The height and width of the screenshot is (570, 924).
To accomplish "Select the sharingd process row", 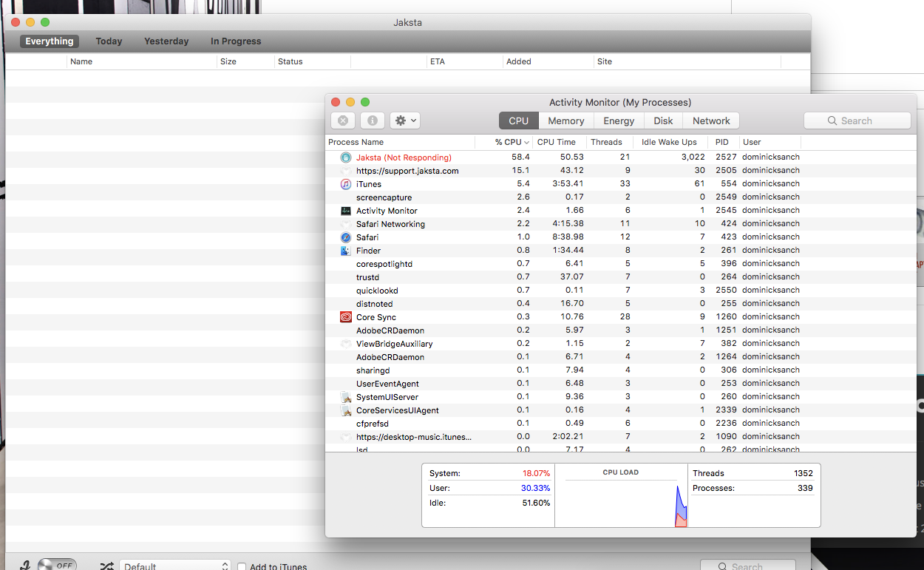I will (x=621, y=370).
